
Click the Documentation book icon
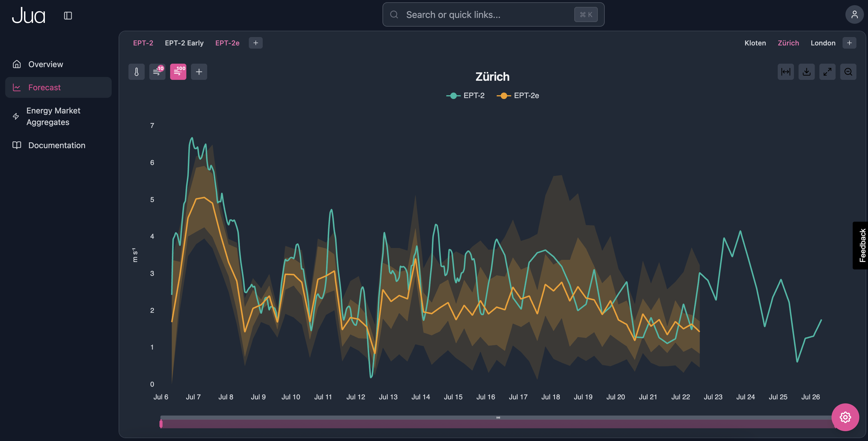(17, 145)
